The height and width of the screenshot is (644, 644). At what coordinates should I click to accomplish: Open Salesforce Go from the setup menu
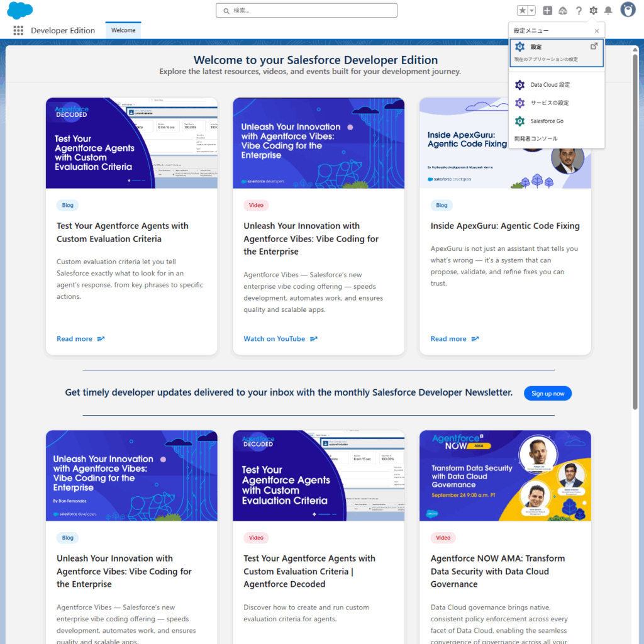547,121
